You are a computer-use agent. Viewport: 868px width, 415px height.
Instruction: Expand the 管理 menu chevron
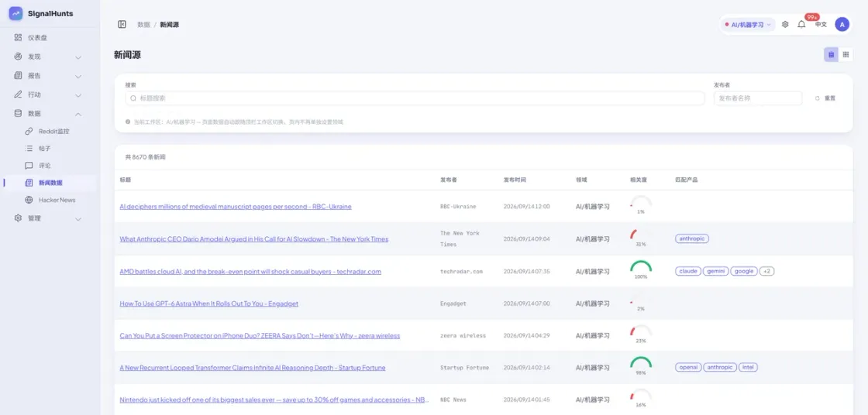pyautogui.click(x=78, y=218)
